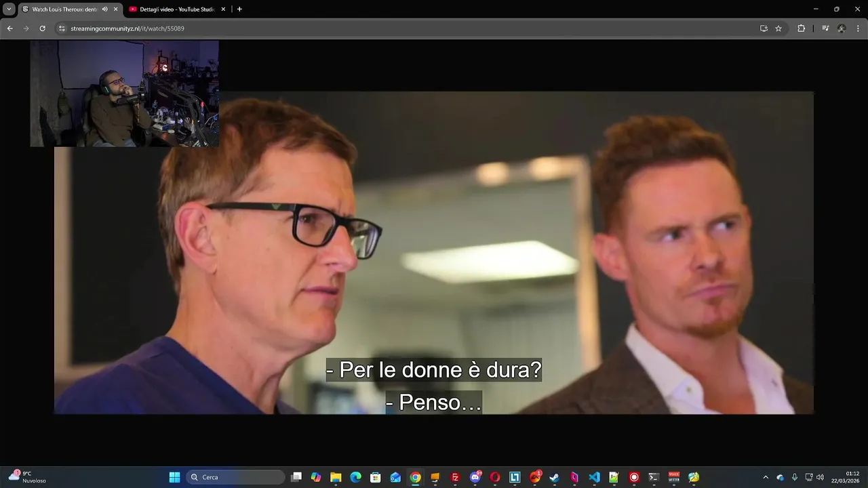Viewport: 868px width, 488px height.
Task: Click the install/cast icon in address bar
Action: pos(764,28)
